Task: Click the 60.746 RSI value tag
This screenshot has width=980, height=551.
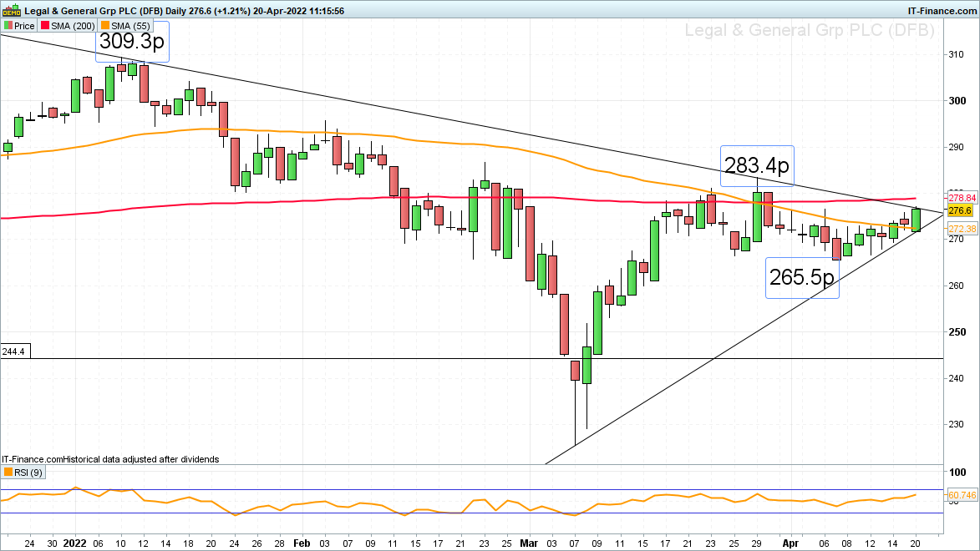Action: pyautogui.click(x=962, y=495)
